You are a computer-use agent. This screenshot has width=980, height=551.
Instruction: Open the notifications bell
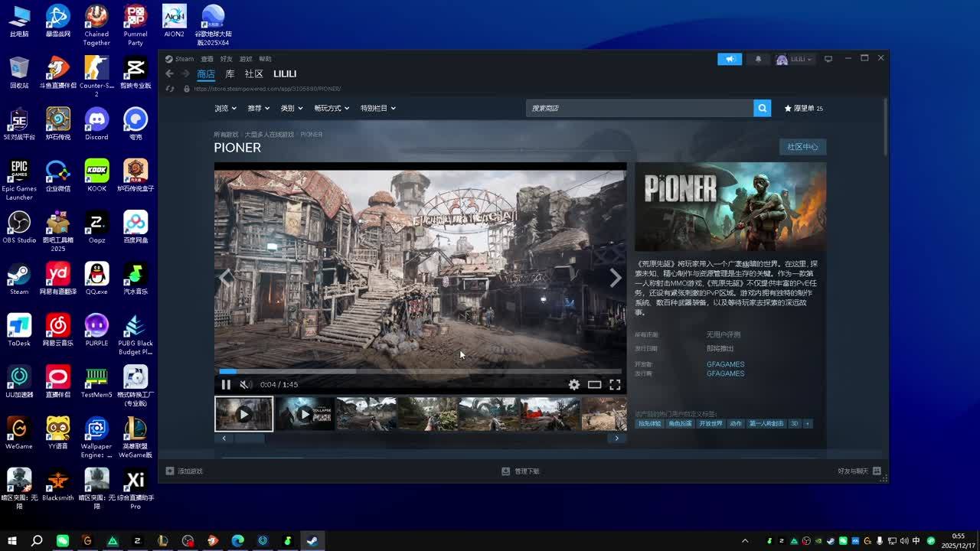(758, 59)
